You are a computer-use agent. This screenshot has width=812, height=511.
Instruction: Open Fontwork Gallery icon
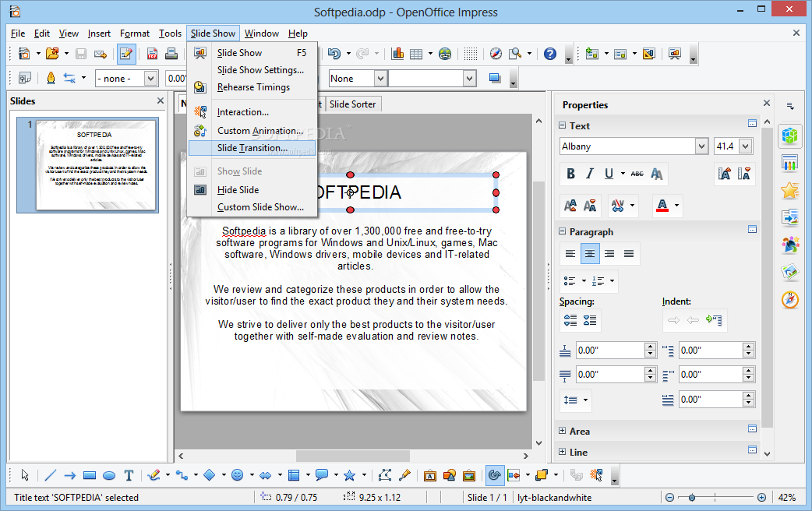(x=430, y=475)
